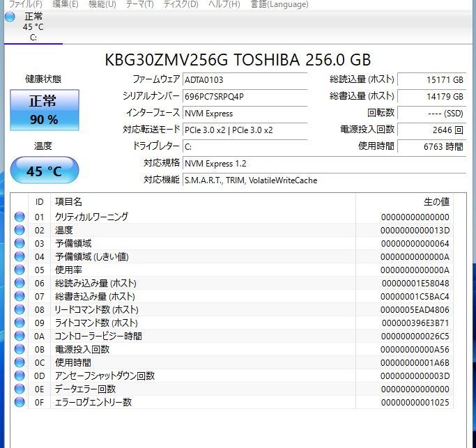Click status orb for 0C 使用時間 row

[x=20, y=362]
